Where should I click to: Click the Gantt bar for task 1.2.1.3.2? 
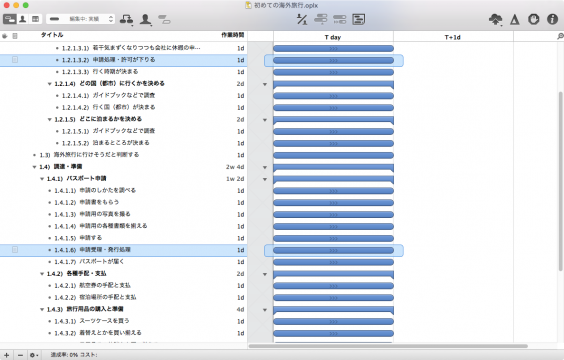tap(333, 60)
